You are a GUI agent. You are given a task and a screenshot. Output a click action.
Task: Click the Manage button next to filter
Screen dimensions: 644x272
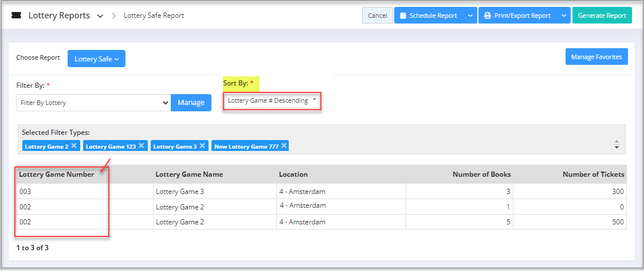coord(191,103)
